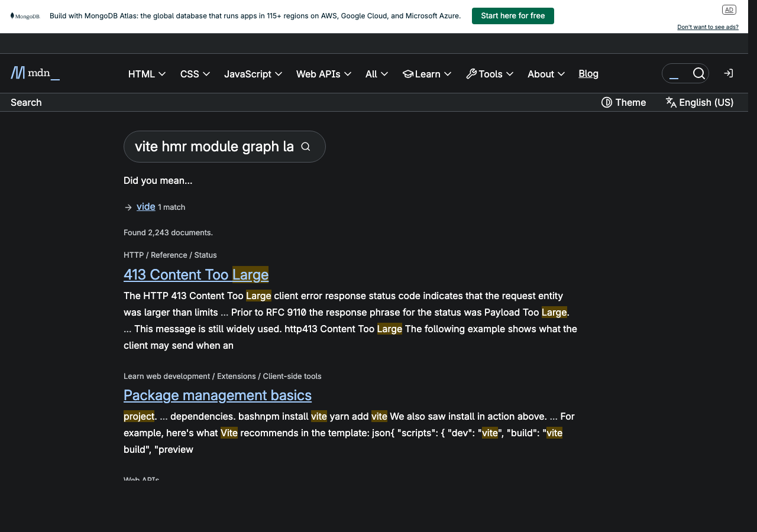This screenshot has width=757, height=532.
Task: Click the log in arrow icon
Action: point(728,73)
